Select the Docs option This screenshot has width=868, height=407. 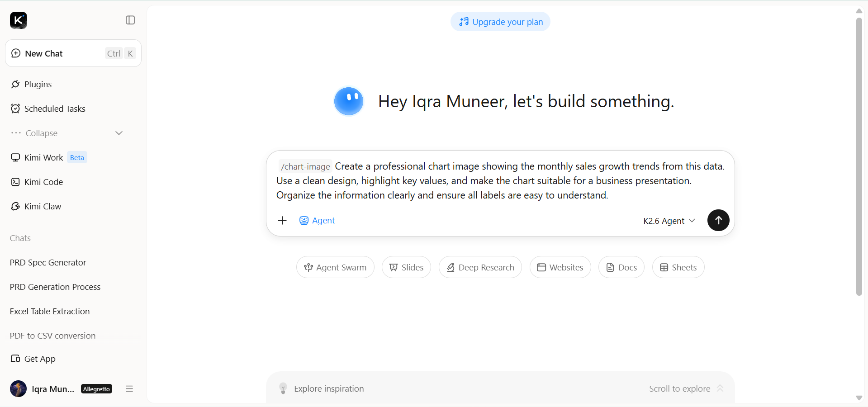point(621,267)
